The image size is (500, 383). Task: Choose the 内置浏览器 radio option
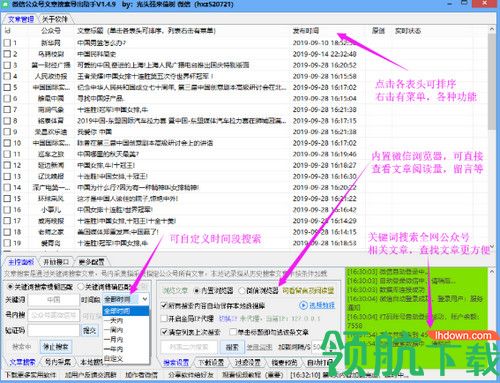[x=197, y=291]
